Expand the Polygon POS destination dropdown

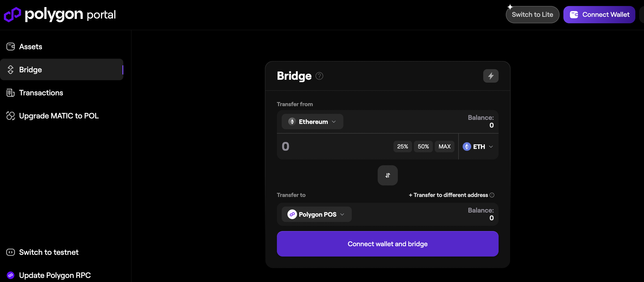(316, 215)
